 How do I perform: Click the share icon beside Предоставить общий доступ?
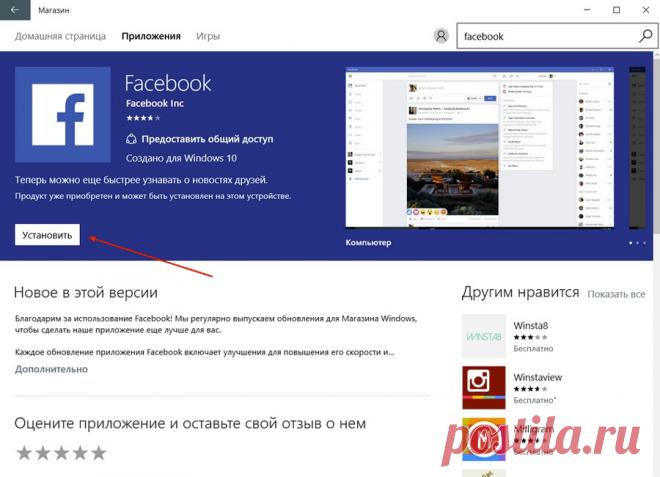132,139
